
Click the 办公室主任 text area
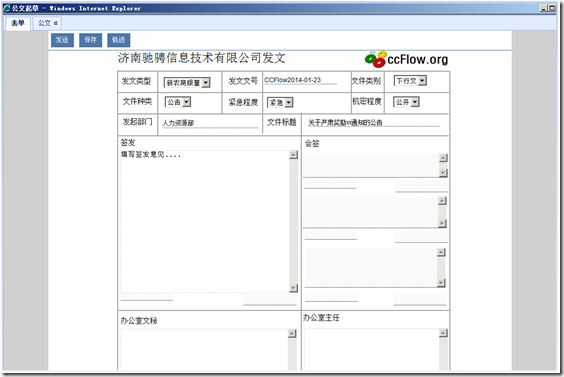[372, 349]
